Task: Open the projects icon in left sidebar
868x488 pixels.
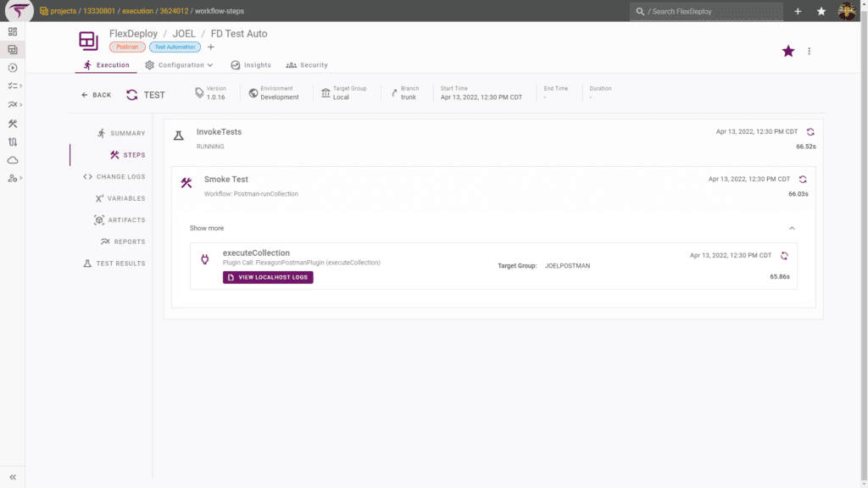Action: 13,50
